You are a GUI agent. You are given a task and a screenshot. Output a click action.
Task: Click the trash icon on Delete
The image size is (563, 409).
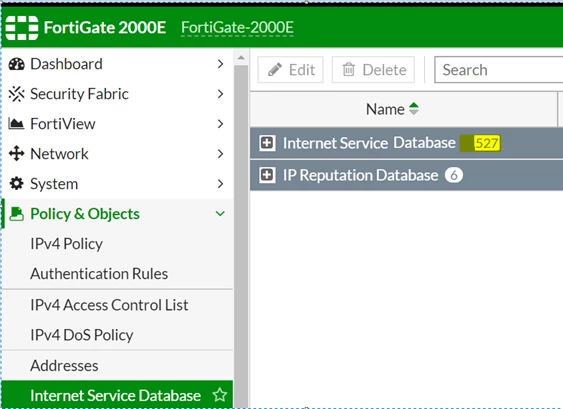pyautogui.click(x=348, y=69)
